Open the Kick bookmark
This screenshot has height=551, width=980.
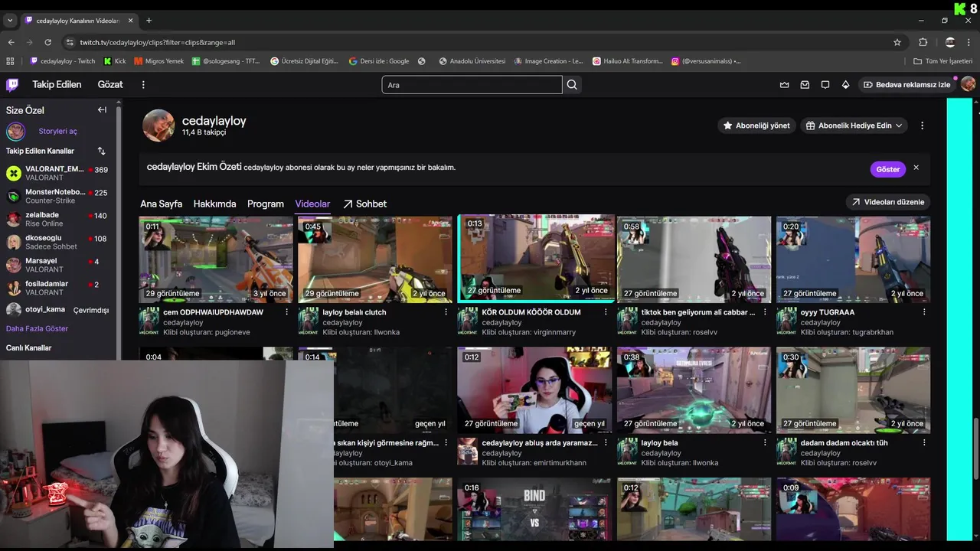(x=115, y=61)
